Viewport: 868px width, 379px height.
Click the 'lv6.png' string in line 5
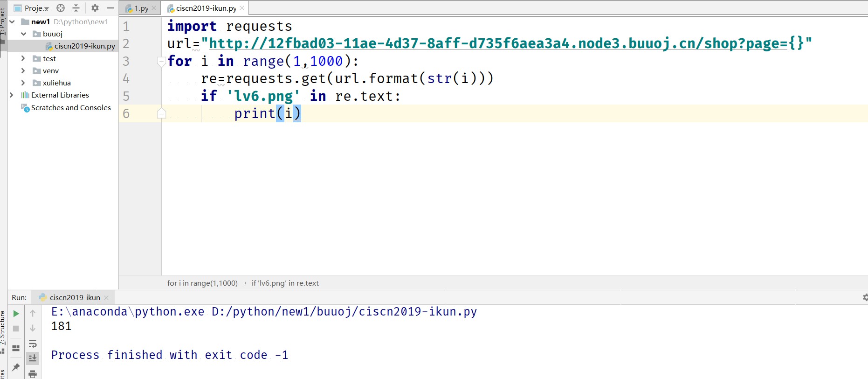[x=263, y=96]
